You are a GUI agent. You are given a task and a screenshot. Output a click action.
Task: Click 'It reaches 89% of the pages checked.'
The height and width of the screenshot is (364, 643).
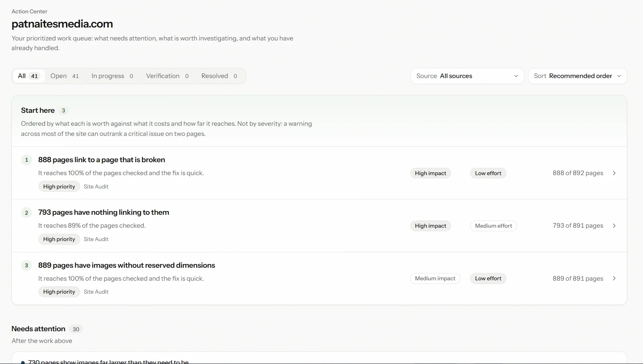92,226
